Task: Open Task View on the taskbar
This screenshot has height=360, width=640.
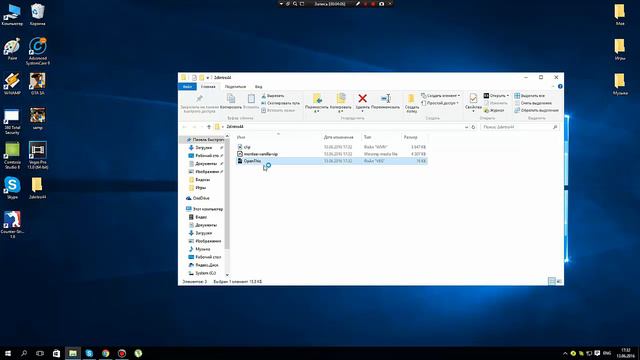Action: [40, 353]
